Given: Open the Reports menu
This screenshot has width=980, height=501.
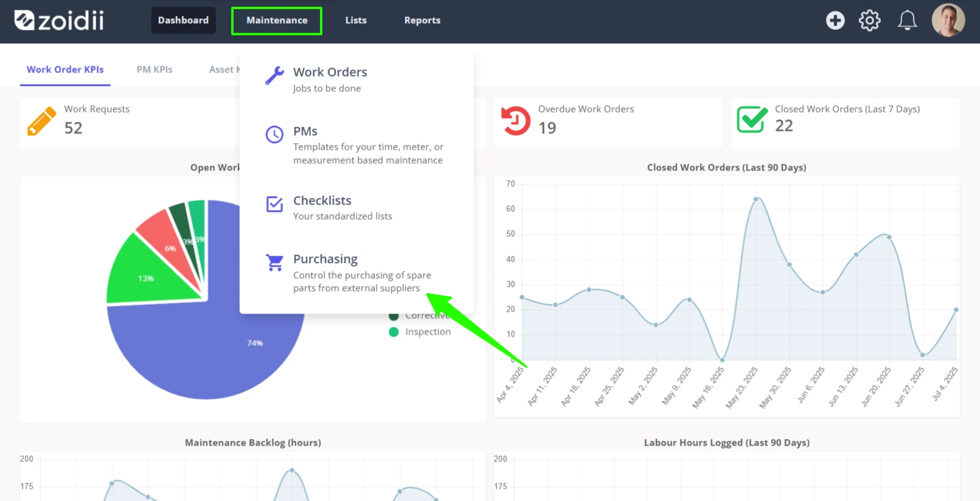Looking at the screenshot, I should (x=422, y=20).
